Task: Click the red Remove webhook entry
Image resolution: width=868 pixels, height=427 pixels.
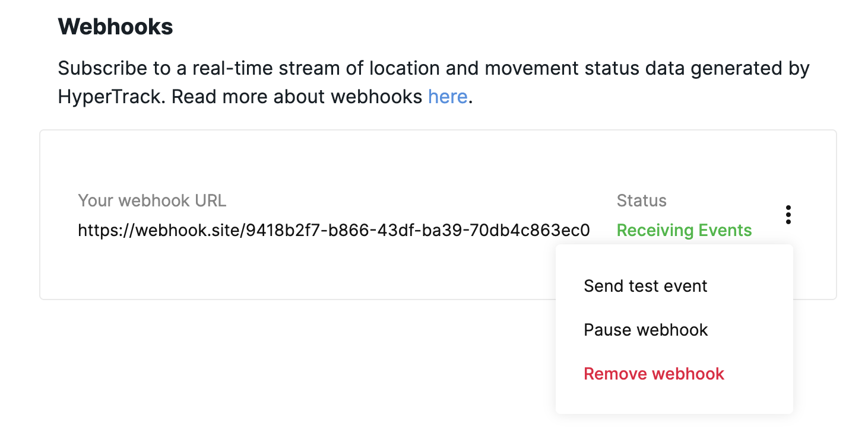Action: (654, 374)
